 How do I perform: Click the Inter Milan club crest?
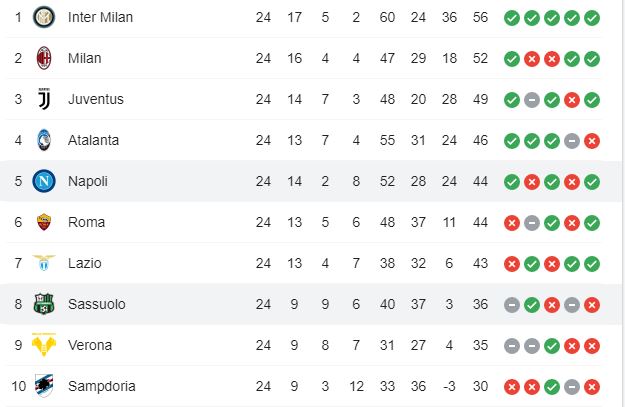coord(44,17)
